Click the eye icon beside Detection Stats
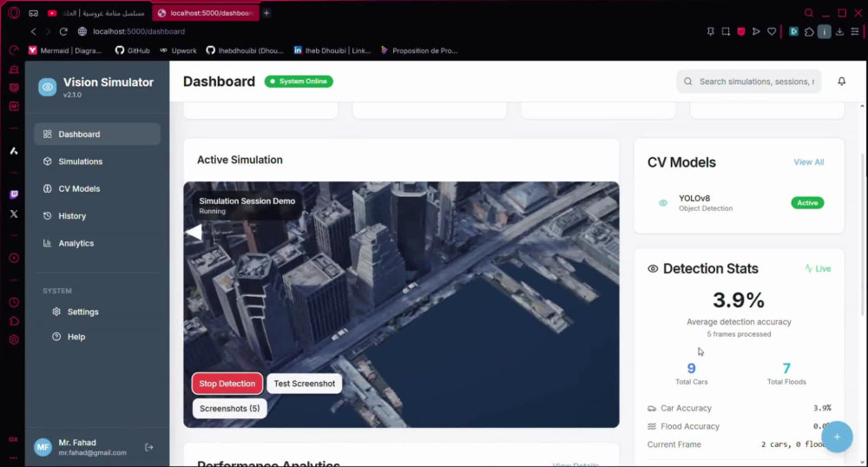868x467 pixels. 653,268
